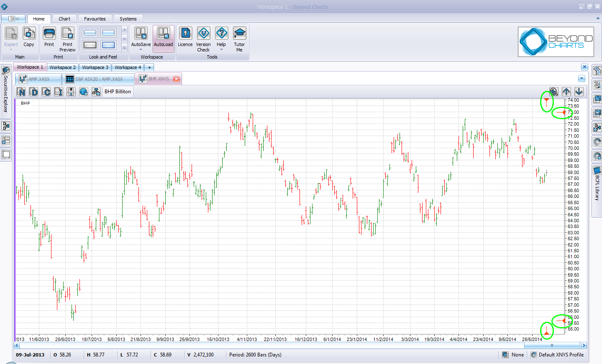Viewport: 602px width, 364px height.
Task: Open the chart tab list dropdown
Action: pos(582,79)
